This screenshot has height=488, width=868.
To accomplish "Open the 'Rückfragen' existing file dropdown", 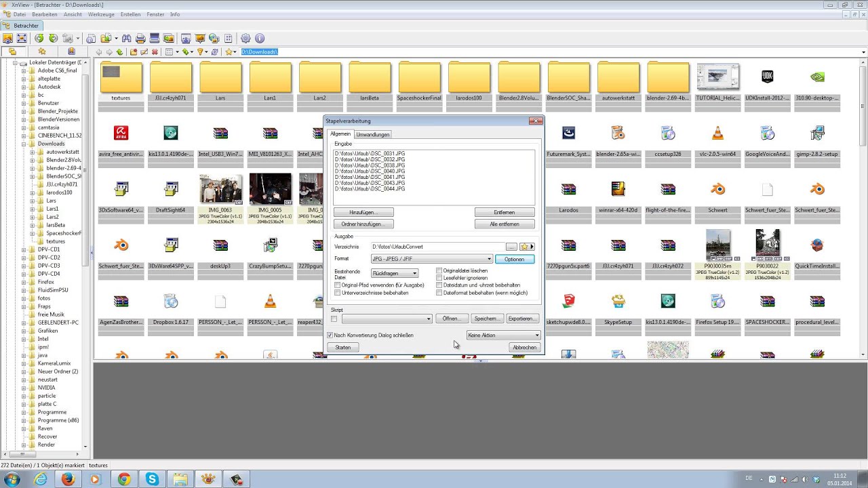I will tap(395, 273).
